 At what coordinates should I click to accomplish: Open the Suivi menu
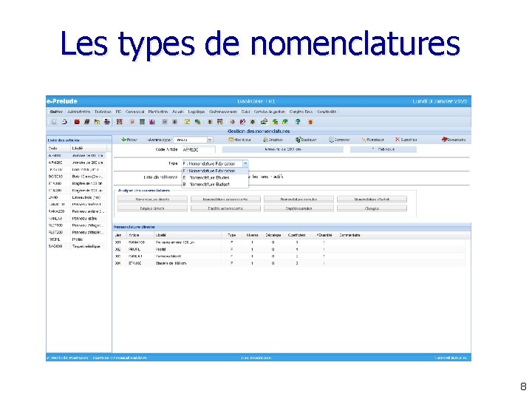click(x=245, y=112)
